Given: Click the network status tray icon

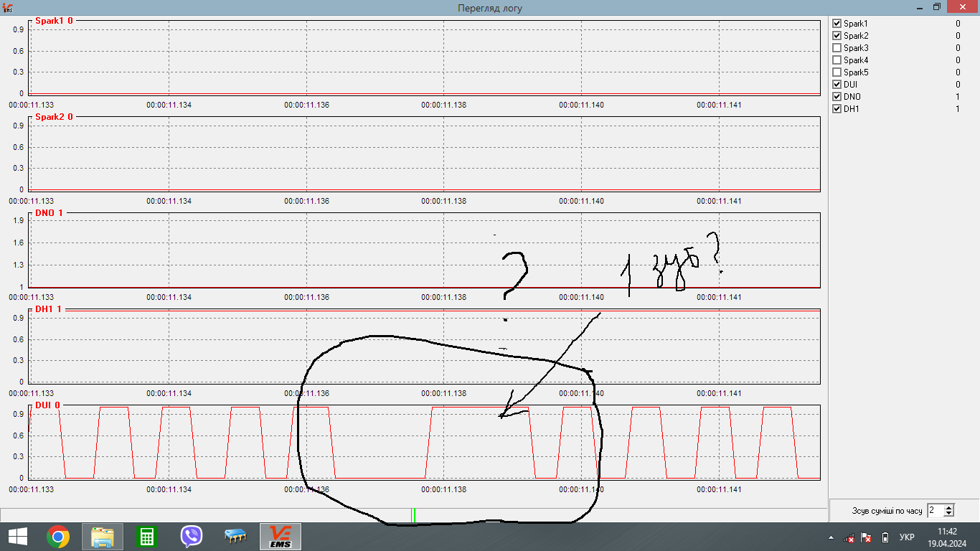Looking at the screenshot, I should coord(849,537).
